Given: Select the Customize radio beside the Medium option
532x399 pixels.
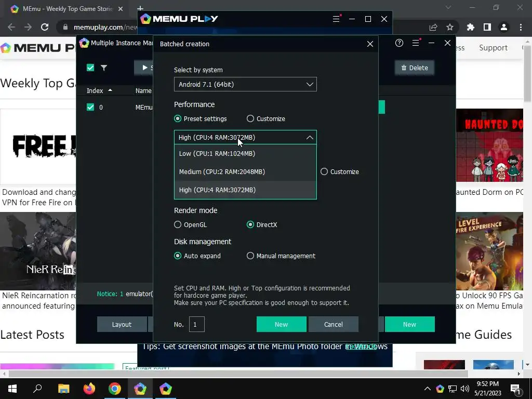Looking at the screenshot, I should [324, 171].
